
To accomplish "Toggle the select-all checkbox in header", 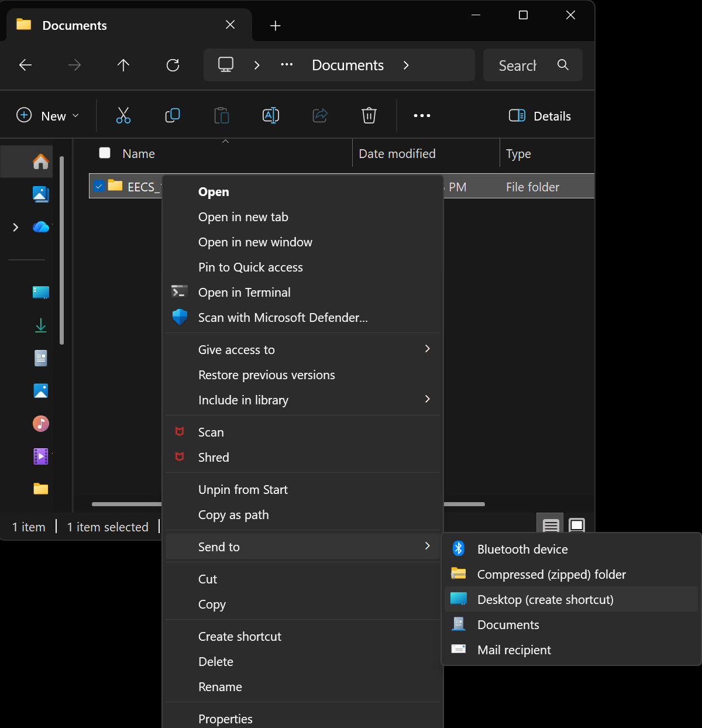I will pos(105,153).
